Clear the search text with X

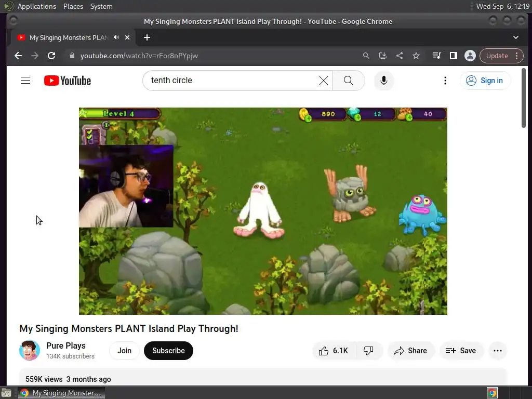(324, 81)
